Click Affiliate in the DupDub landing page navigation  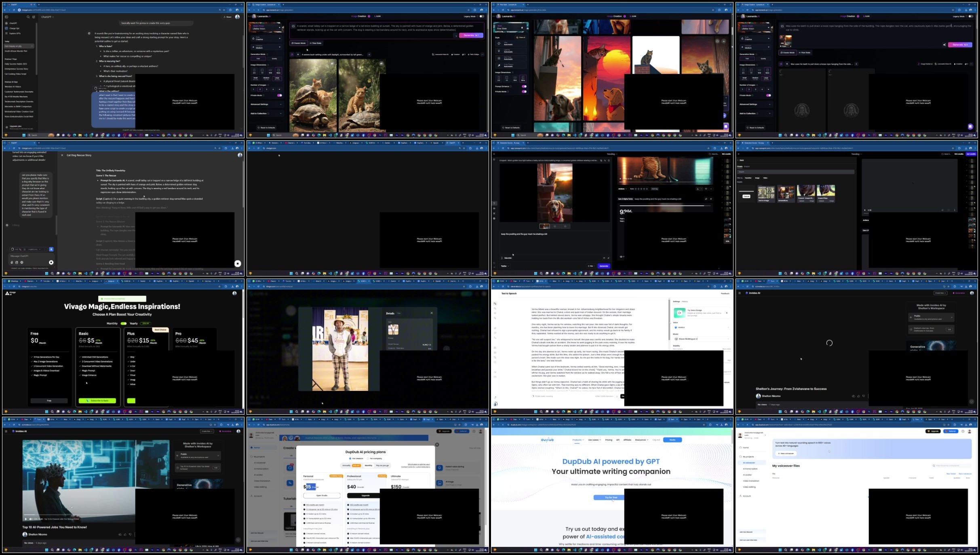tap(627, 440)
